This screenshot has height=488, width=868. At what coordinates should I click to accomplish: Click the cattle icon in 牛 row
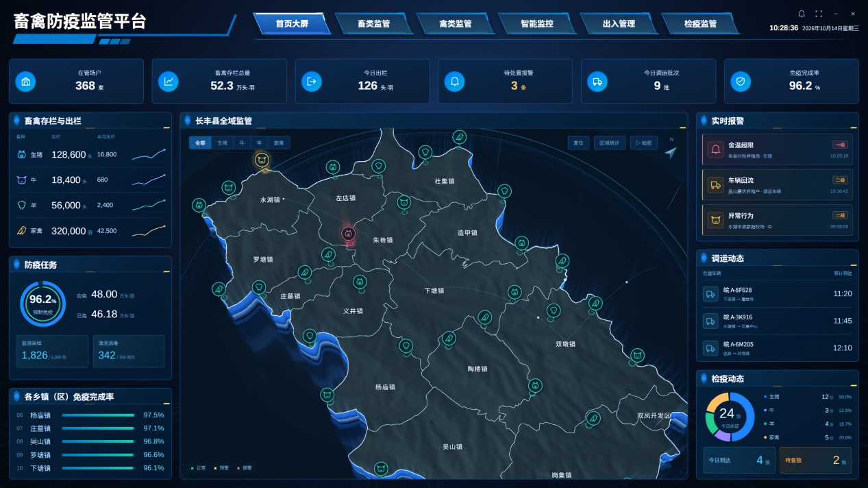tap(21, 180)
